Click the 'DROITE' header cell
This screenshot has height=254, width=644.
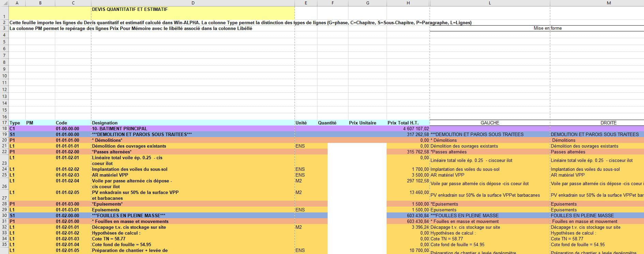pos(609,123)
